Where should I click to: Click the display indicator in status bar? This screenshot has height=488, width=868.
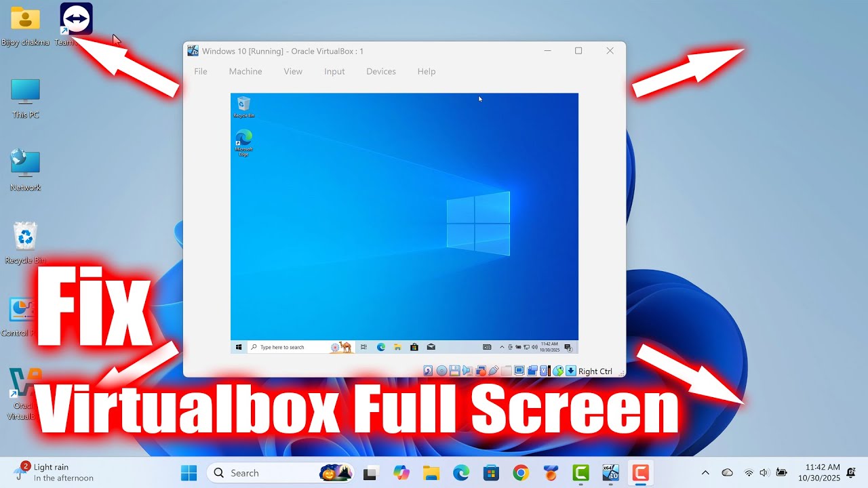click(519, 371)
